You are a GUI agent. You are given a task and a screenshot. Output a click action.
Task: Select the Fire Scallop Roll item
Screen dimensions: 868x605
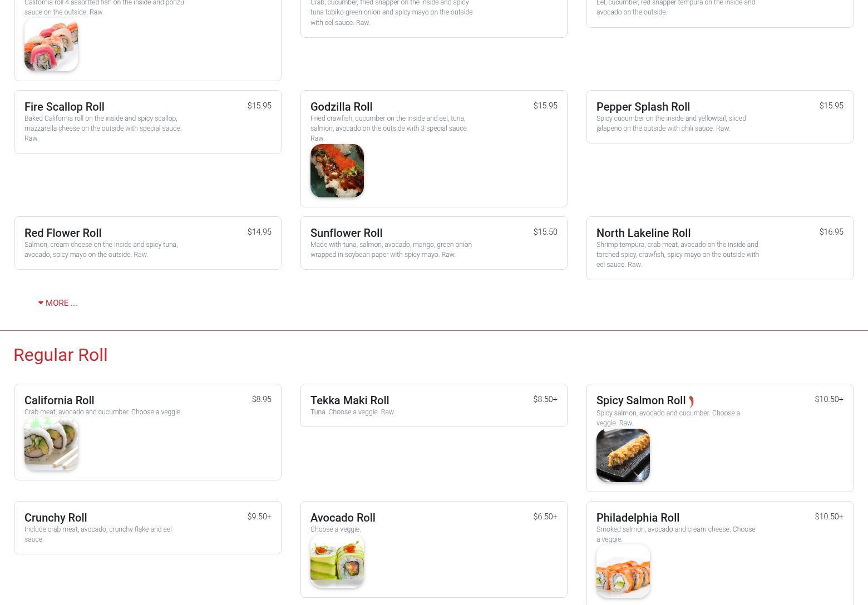[x=148, y=122]
